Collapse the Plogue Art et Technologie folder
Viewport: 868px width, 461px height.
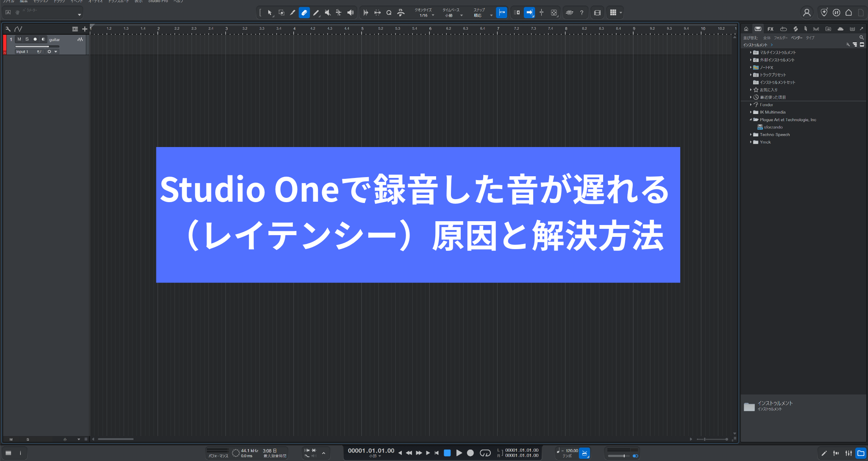pyautogui.click(x=751, y=119)
